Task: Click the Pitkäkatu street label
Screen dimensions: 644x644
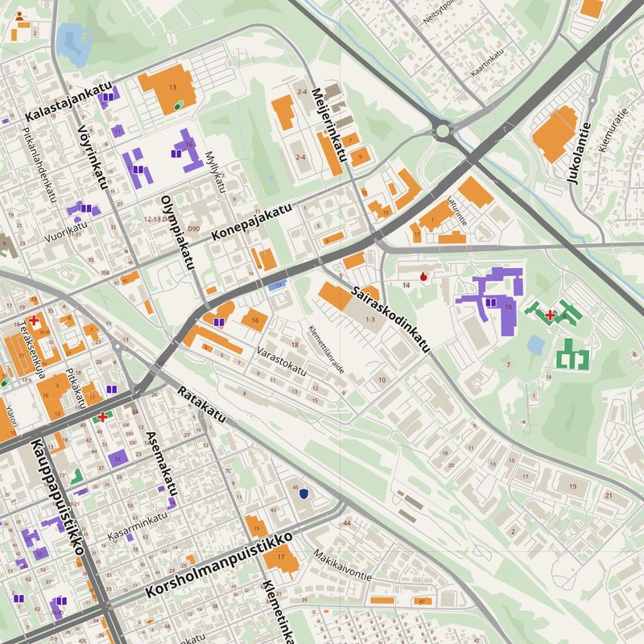Action: [75, 388]
